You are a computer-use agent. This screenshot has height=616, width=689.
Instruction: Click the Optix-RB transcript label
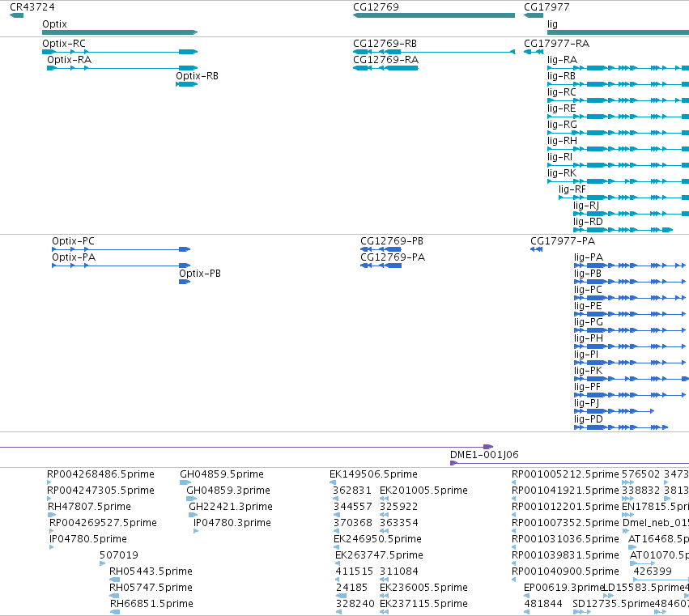coord(197,76)
